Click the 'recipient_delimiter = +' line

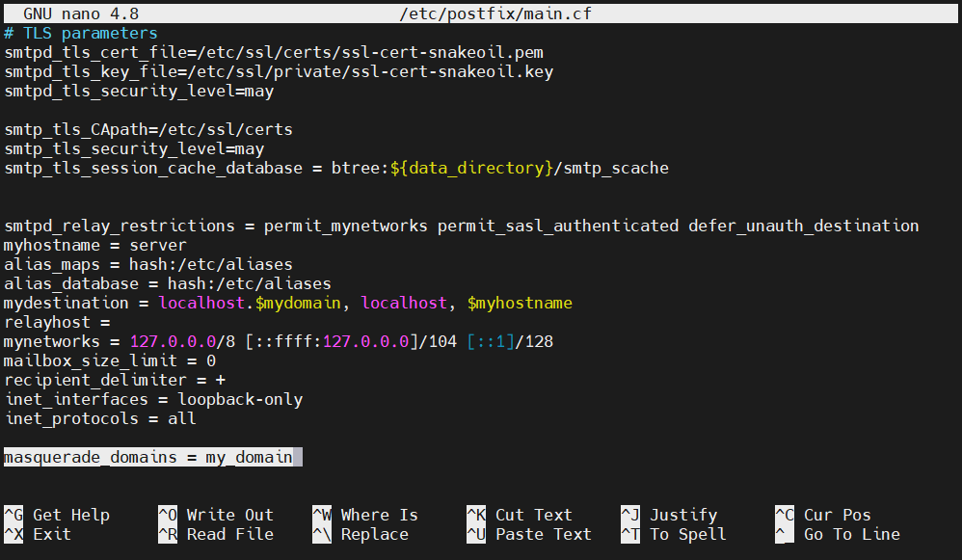pyautogui.click(x=115, y=381)
